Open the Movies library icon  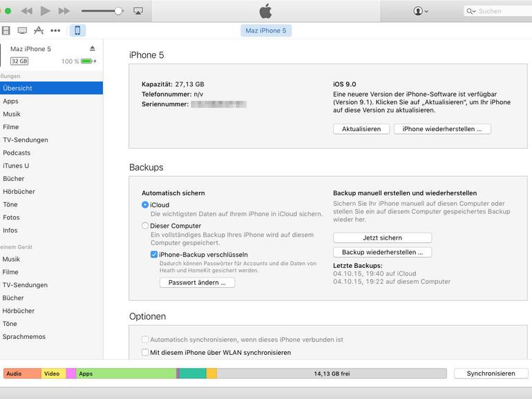pyautogui.click(x=6, y=30)
